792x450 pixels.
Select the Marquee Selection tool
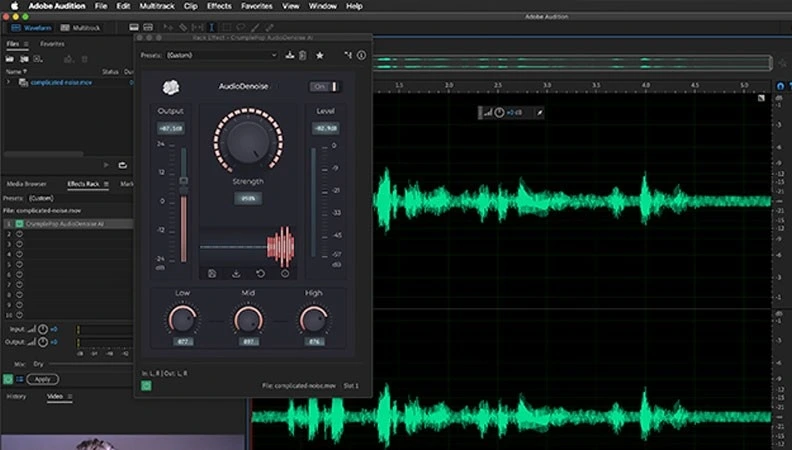(226, 27)
